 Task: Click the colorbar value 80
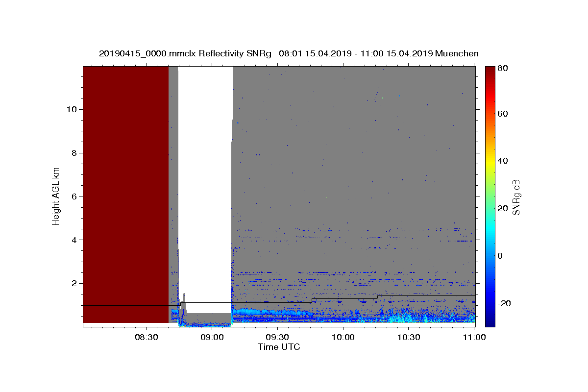502,69
